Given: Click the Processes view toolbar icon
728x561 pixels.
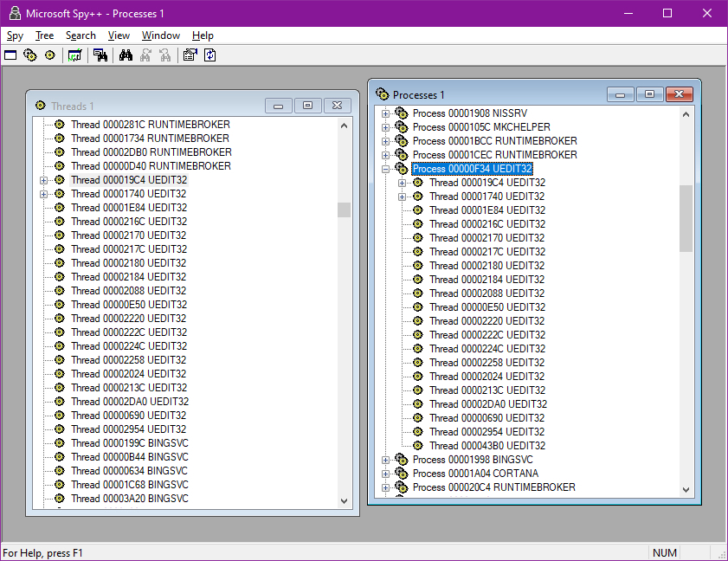Looking at the screenshot, I should [30, 55].
